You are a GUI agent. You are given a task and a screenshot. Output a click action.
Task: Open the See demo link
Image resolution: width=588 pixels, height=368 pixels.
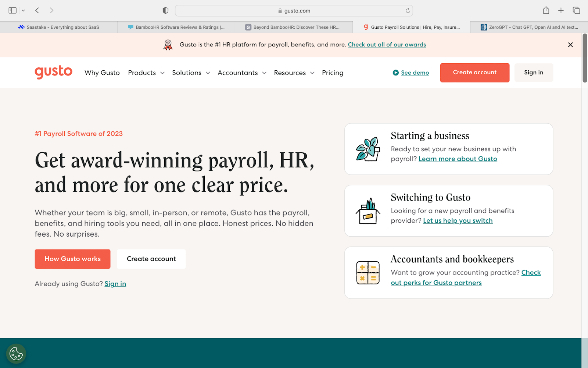coord(415,73)
